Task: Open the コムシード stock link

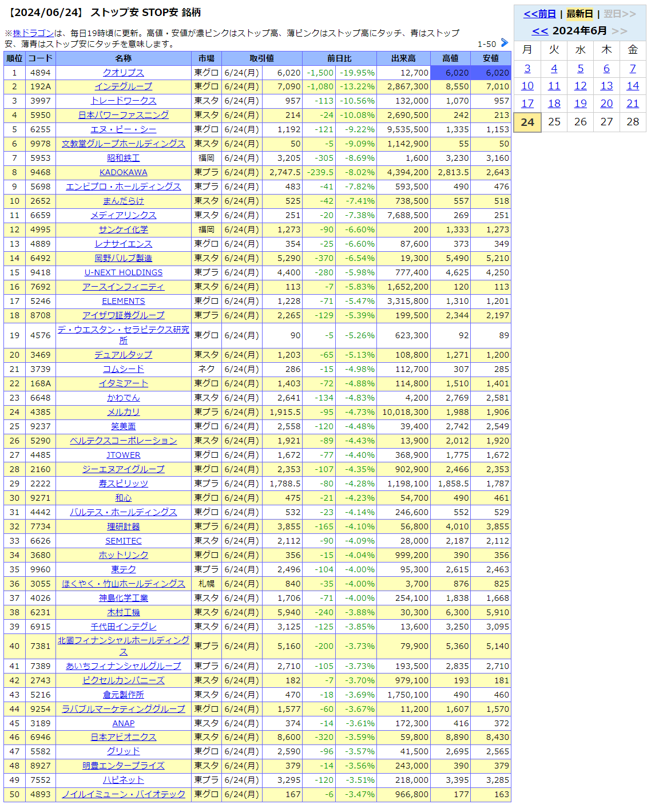Action: 124,369
